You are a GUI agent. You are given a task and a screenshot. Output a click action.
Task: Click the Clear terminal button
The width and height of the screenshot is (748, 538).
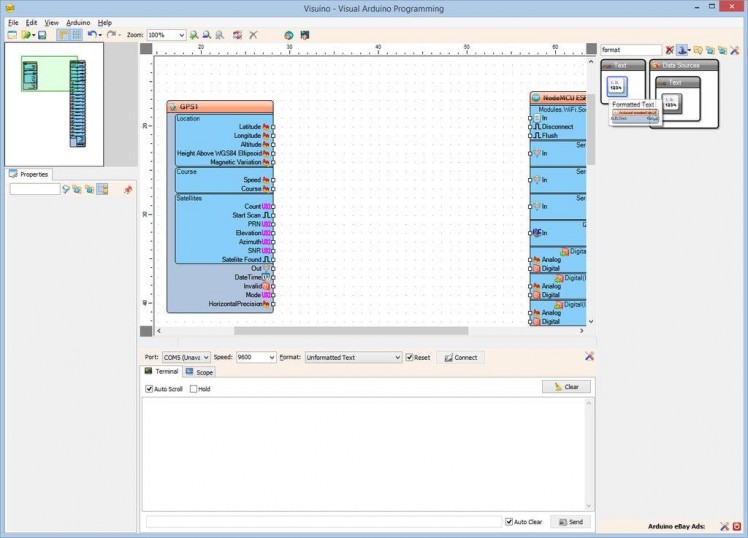pyautogui.click(x=566, y=387)
